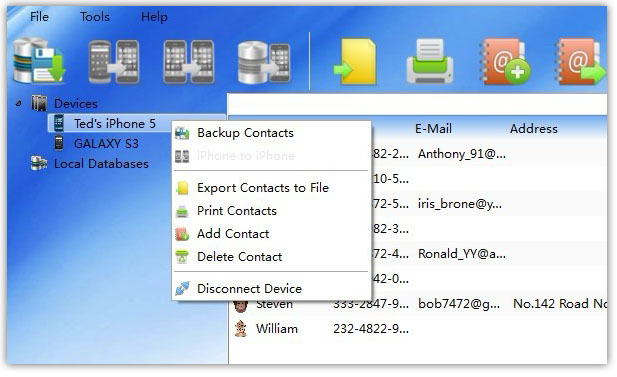Viewport: 617px width, 377px height.
Task: Open the Help menu
Action: pyautogui.click(x=154, y=17)
